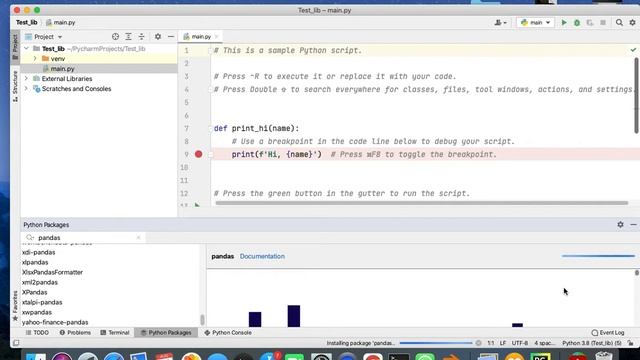The width and height of the screenshot is (640, 360).
Task: Open the Python Console tab
Action: pyautogui.click(x=228, y=333)
